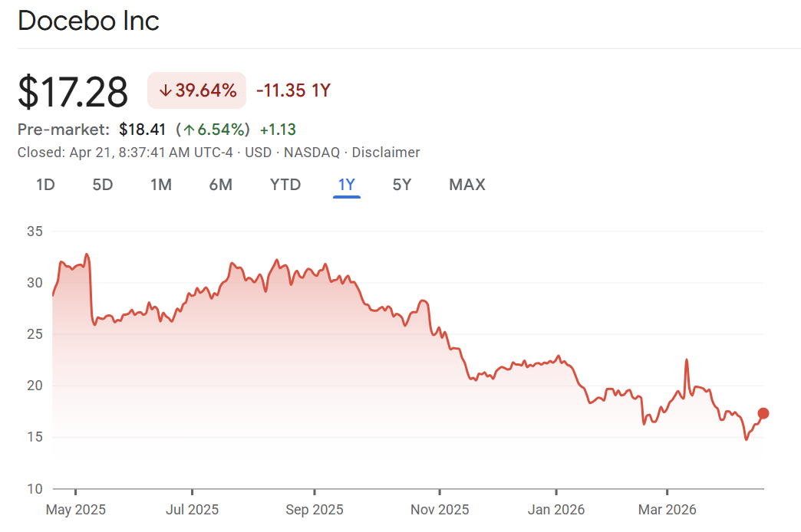Show the 6M price history

pyautogui.click(x=220, y=185)
